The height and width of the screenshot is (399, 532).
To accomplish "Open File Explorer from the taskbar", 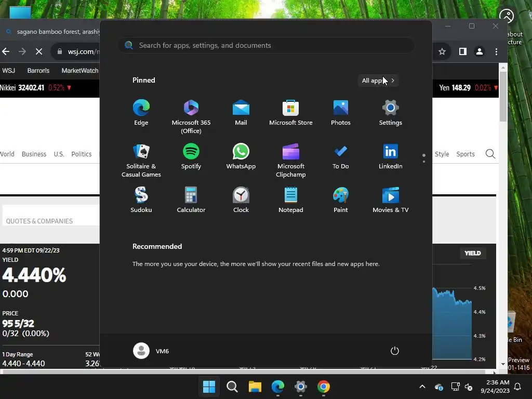I will 255,387.
